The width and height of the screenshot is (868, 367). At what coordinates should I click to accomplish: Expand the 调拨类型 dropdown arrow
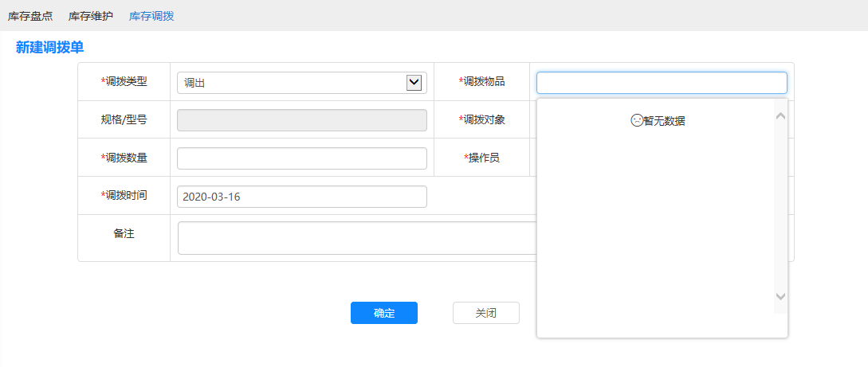pyautogui.click(x=414, y=82)
